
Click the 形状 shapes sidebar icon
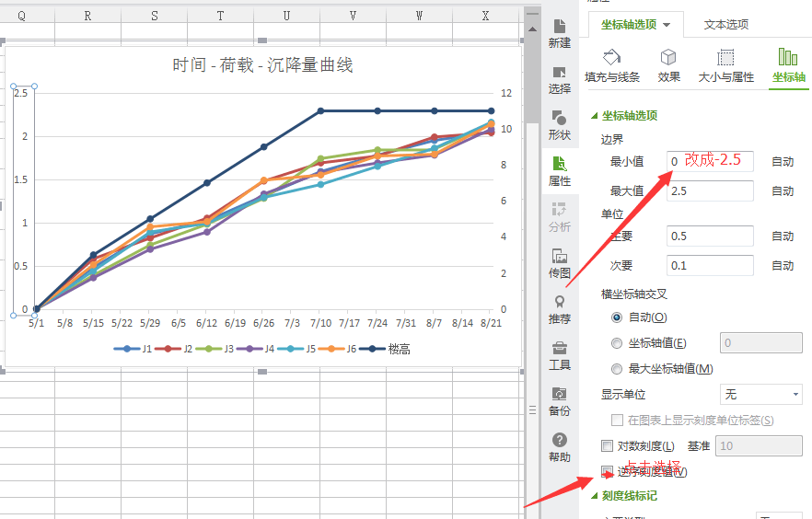pos(559,125)
